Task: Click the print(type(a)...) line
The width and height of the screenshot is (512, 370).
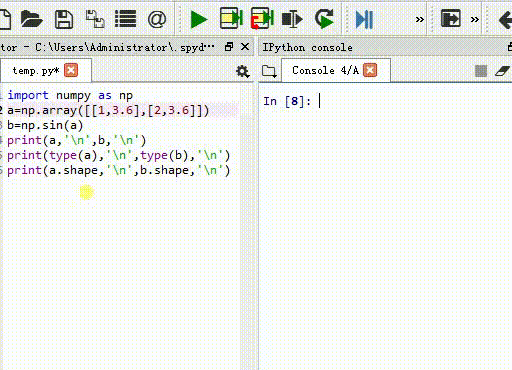Action: click(119, 155)
